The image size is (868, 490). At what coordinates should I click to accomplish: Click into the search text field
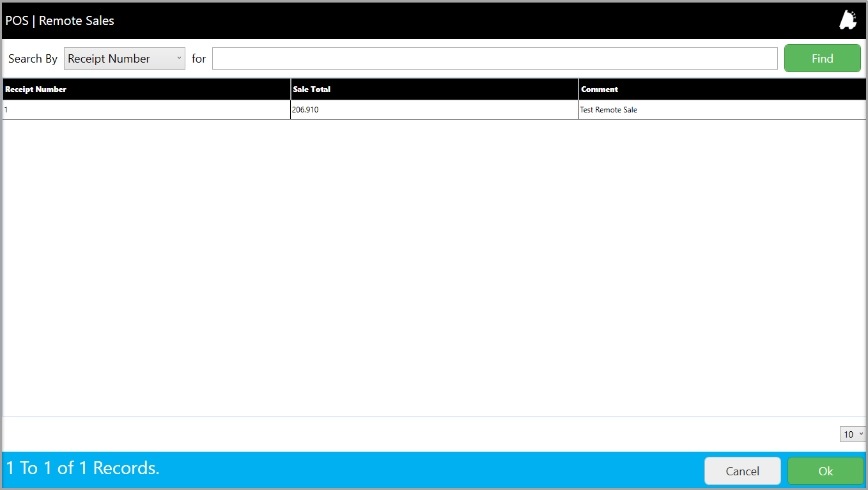(x=494, y=58)
